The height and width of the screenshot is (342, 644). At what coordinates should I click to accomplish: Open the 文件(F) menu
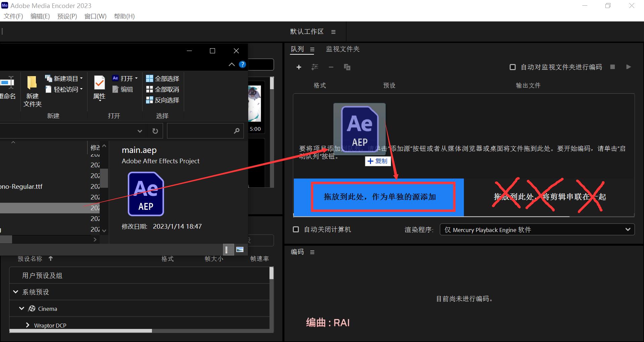point(13,16)
